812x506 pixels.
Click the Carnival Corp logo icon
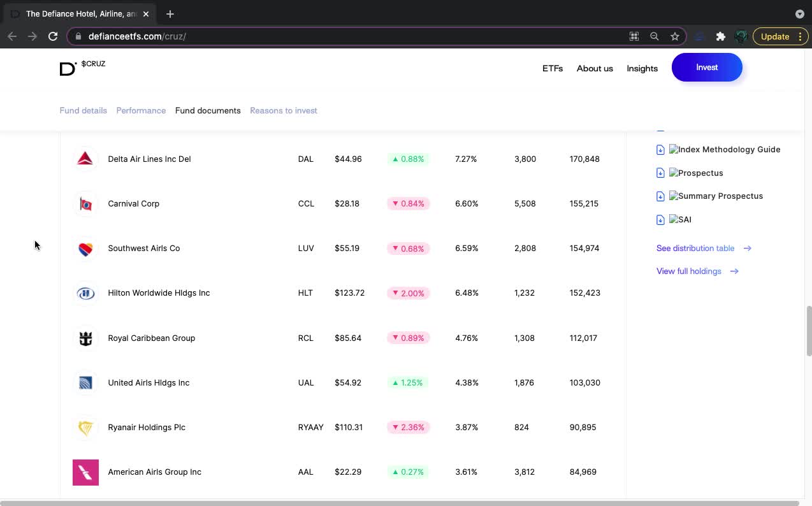point(85,204)
